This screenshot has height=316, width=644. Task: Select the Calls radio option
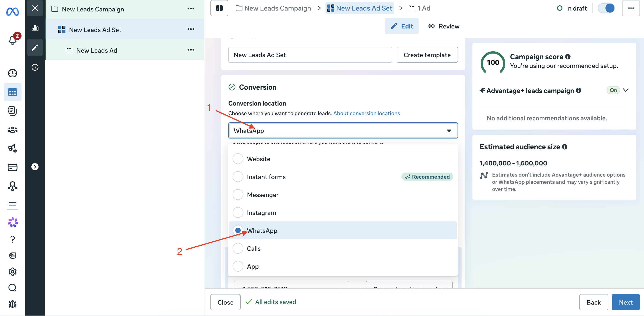pyautogui.click(x=238, y=248)
